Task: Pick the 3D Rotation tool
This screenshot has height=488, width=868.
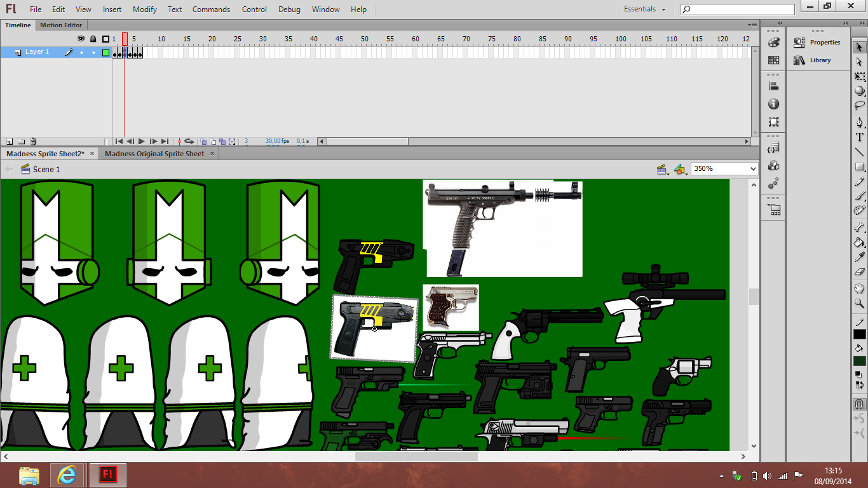Action: [859, 91]
